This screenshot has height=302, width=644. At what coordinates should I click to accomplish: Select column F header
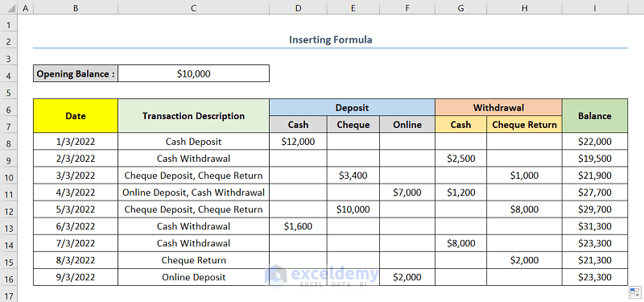pos(407,7)
